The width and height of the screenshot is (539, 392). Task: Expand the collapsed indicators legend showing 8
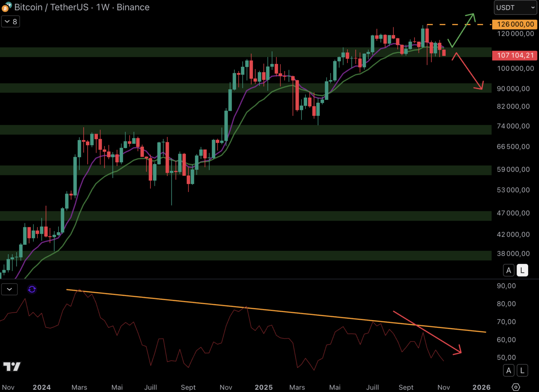[11, 22]
